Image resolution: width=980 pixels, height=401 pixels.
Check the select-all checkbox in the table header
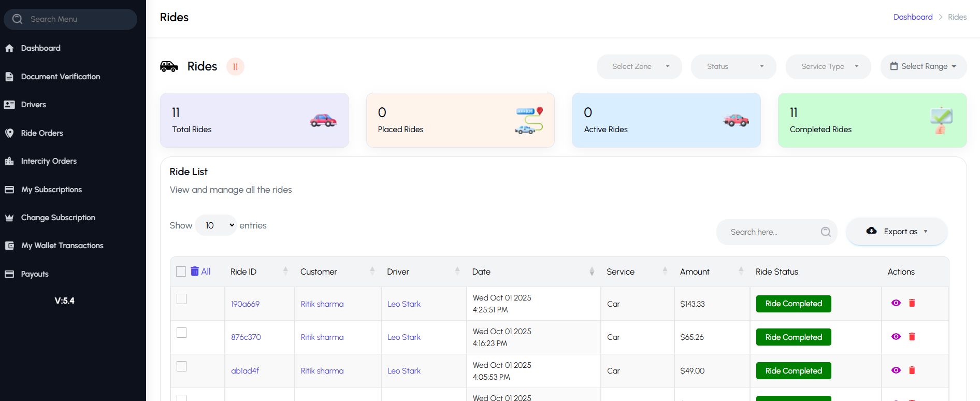tap(181, 271)
